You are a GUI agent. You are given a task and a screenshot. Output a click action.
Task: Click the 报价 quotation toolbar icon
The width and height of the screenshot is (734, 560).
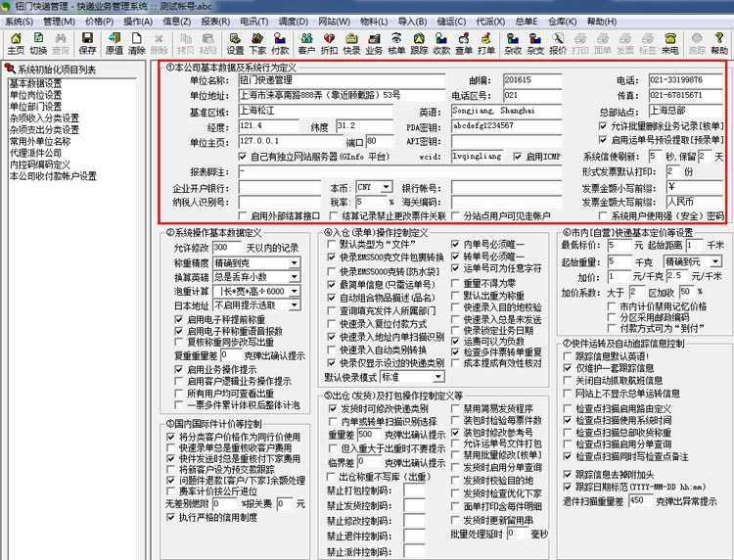pos(558,43)
